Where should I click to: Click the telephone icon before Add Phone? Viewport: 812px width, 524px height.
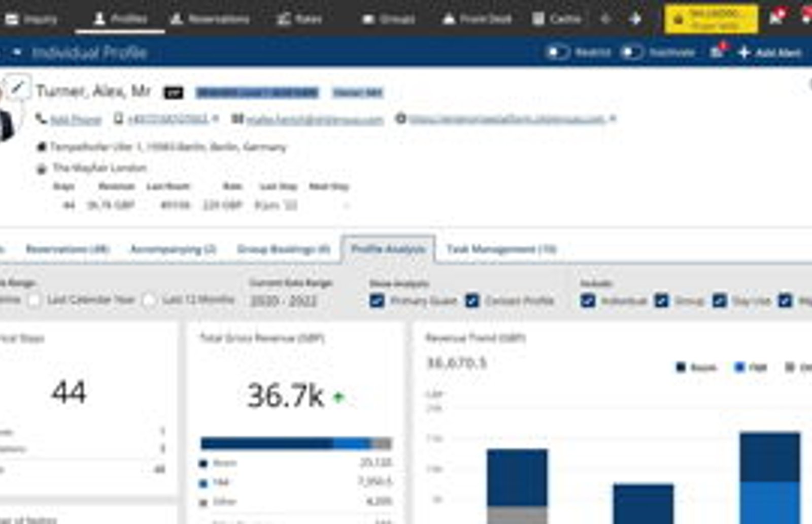tap(41, 119)
